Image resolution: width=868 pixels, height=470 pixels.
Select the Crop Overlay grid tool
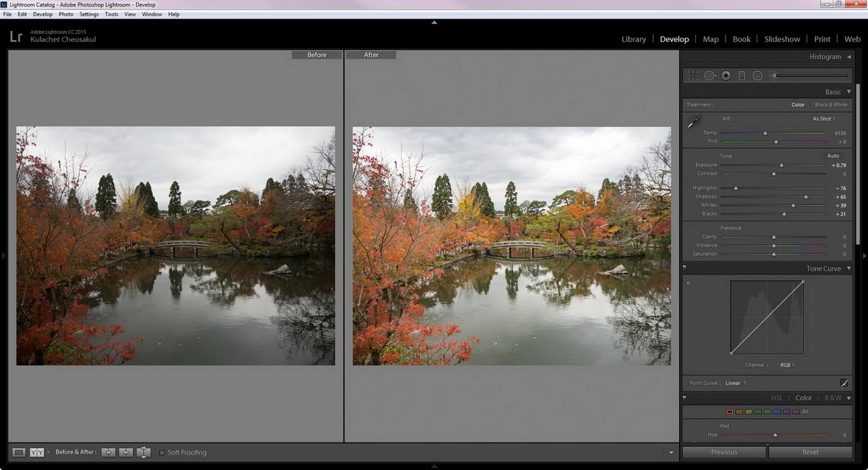692,75
